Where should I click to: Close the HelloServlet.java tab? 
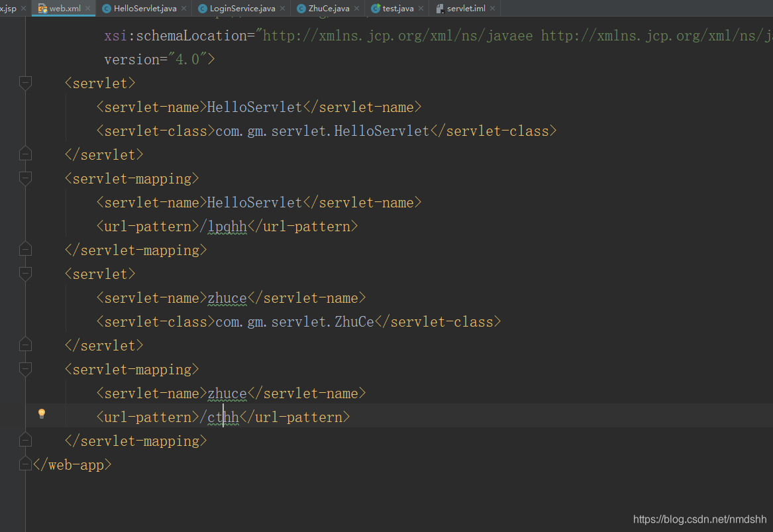pyautogui.click(x=184, y=9)
